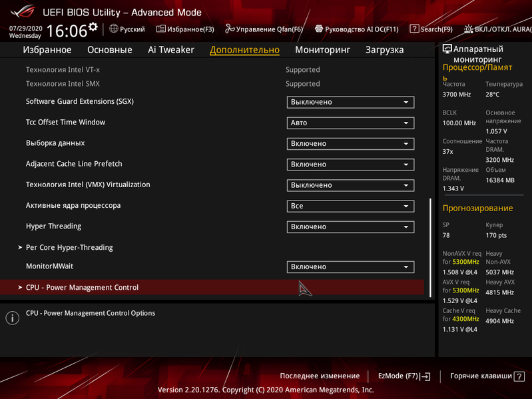Click CPU - Power Management Control Options description

[x=91, y=313]
